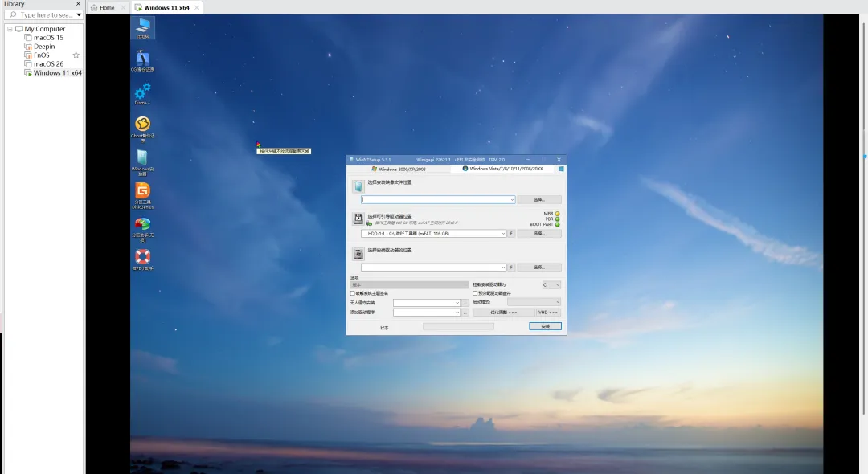Open the optimization tweaks button
The width and height of the screenshot is (868, 474).
504,313
